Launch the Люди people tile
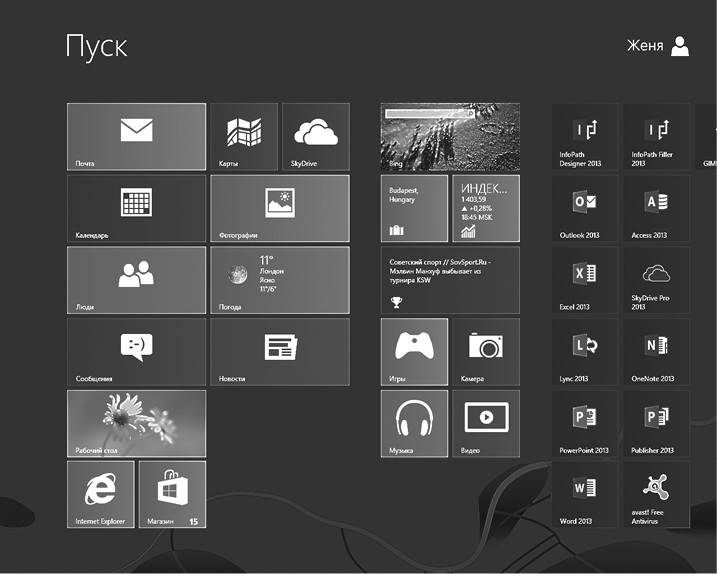717x574 pixels. 136,280
